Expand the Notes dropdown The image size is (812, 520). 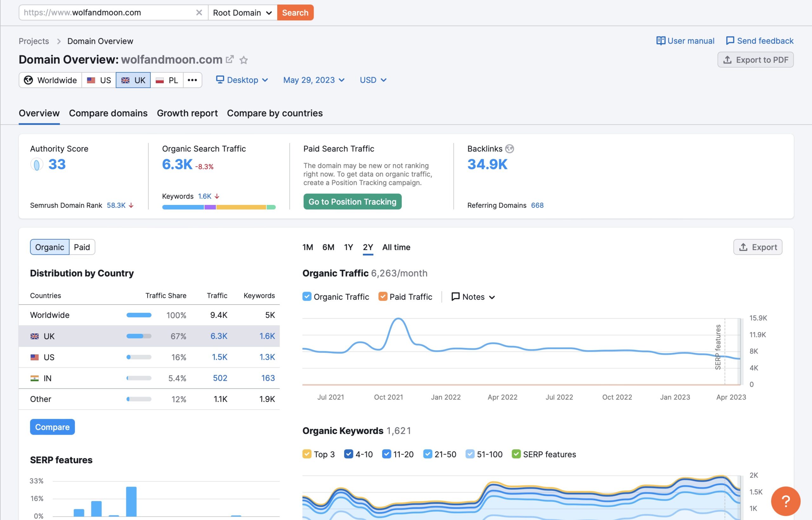[x=473, y=297]
